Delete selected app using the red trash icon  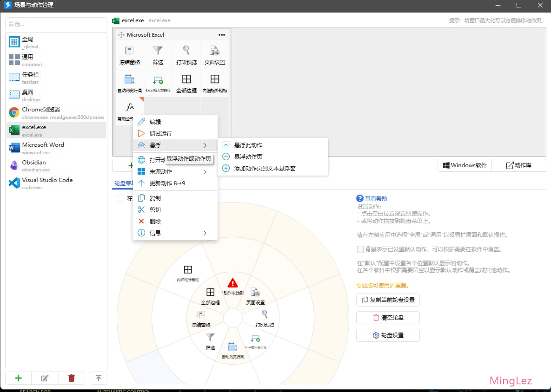tap(72, 378)
